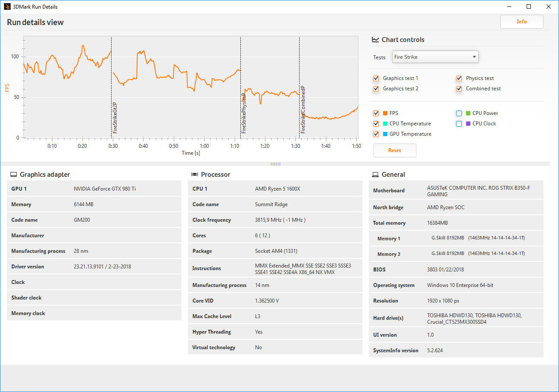Screen dimensions: 559x392
Task: Close the 3DMark Run Details window
Action: coord(549,6)
